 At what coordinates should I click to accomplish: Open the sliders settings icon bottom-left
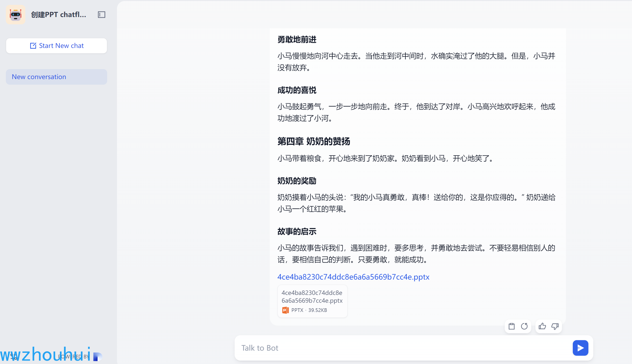pyautogui.click(x=14, y=356)
